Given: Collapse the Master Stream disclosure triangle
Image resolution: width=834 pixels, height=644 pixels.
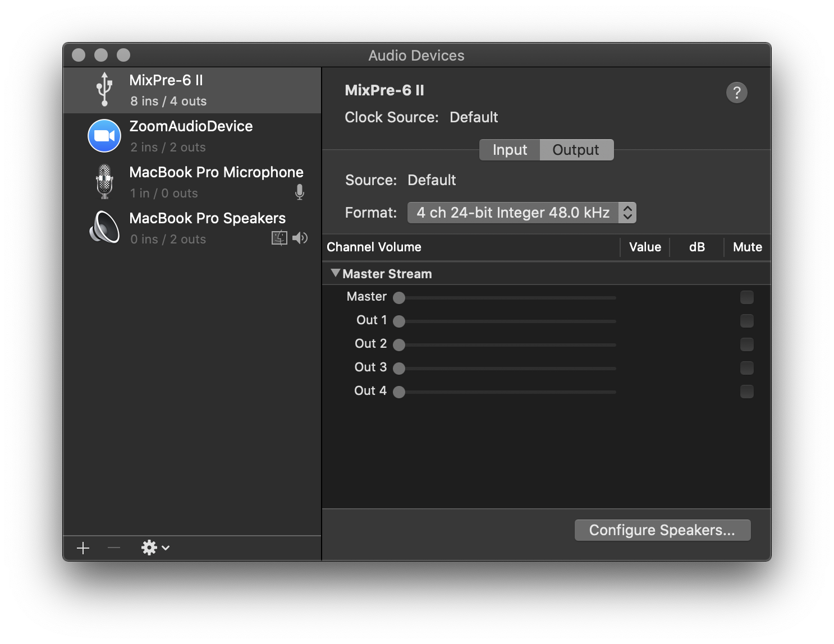Looking at the screenshot, I should [336, 273].
